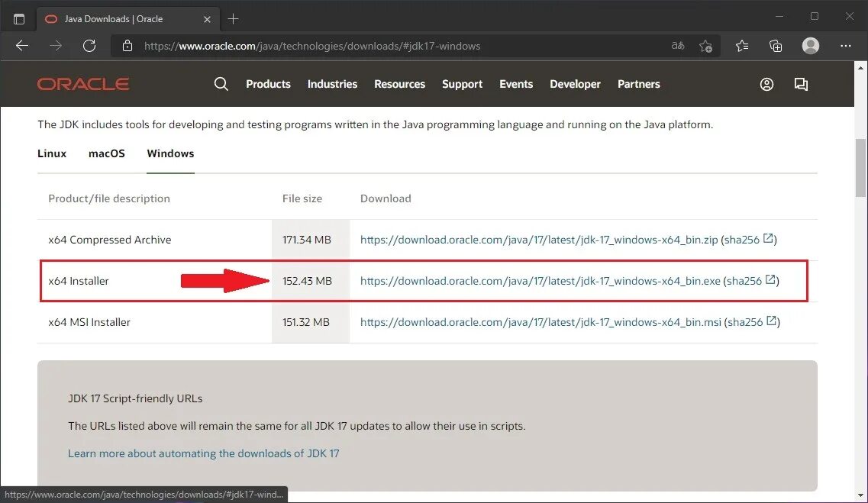The width and height of the screenshot is (868, 503).
Task: Open browser Collections
Action: (x=776, y=46)
